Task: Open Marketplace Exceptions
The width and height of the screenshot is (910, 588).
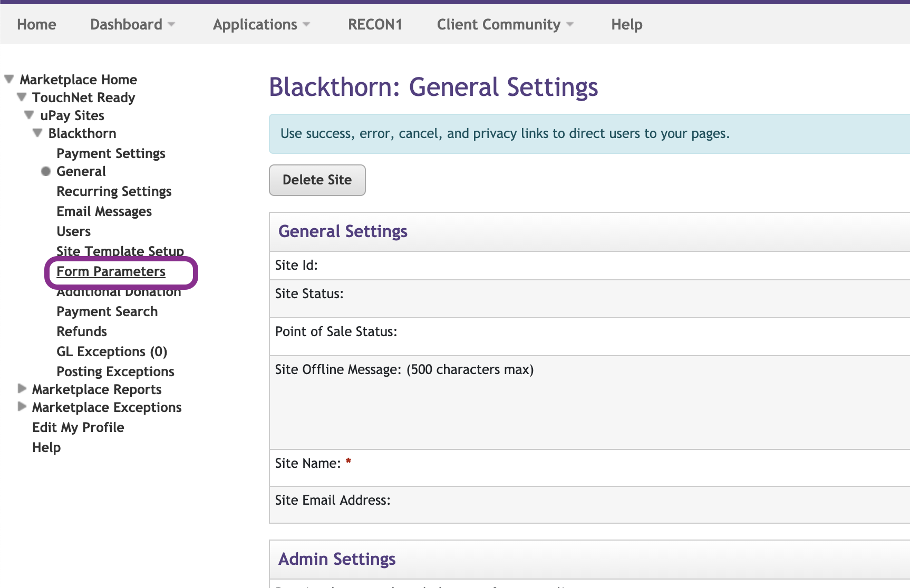Action: point(107,407)
